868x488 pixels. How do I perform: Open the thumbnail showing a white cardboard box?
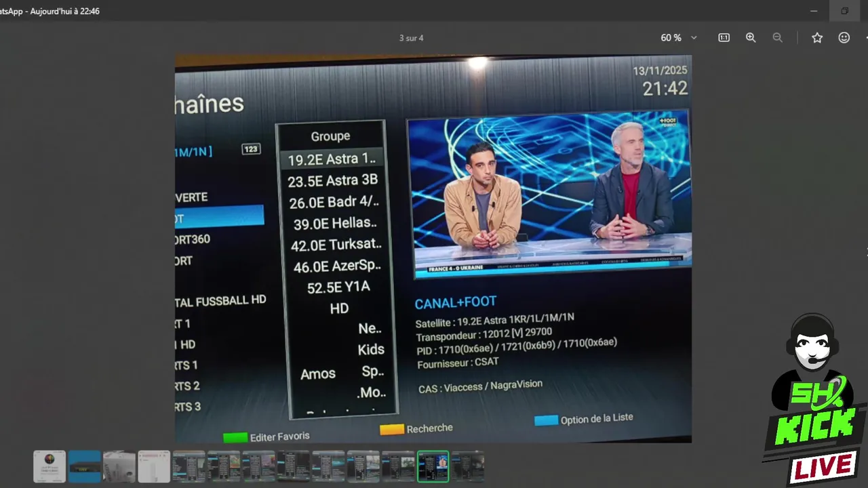[119, 466]
